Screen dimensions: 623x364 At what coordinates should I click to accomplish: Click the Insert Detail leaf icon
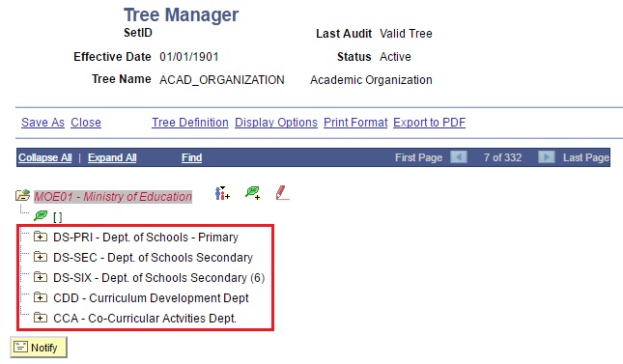coord(253,193)
